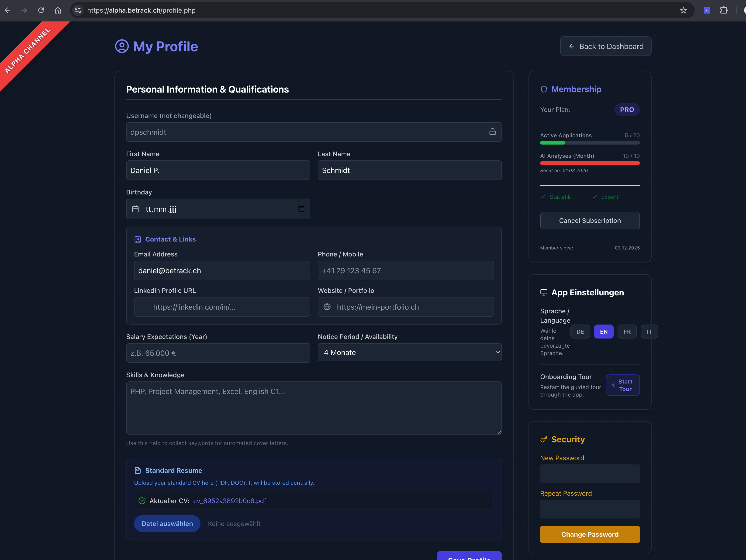This screenshot has height=560, width=746.
Task: Start the onboarding tour
Action: pyautogui.click(x=623, y=385)
